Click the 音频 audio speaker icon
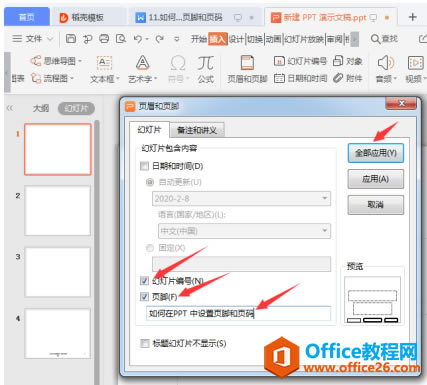The height and width of the screenshot is (385, 427). [x=386, y=63]
